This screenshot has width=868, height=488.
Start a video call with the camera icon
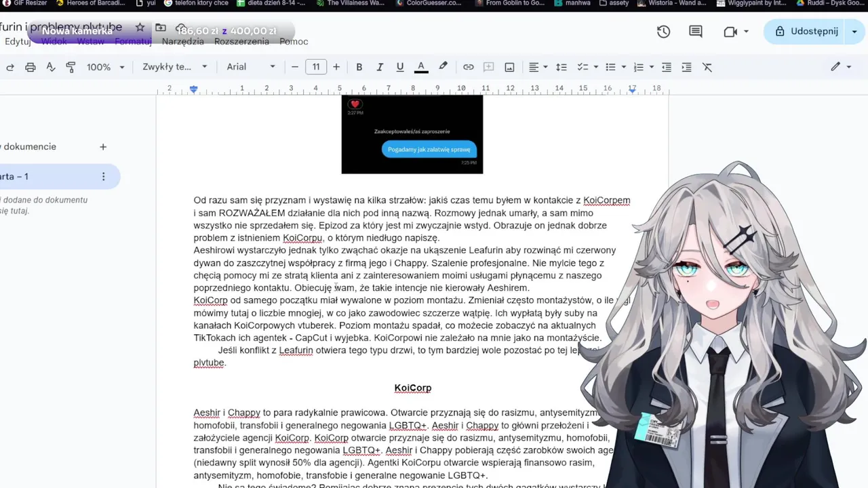point(730,32)
